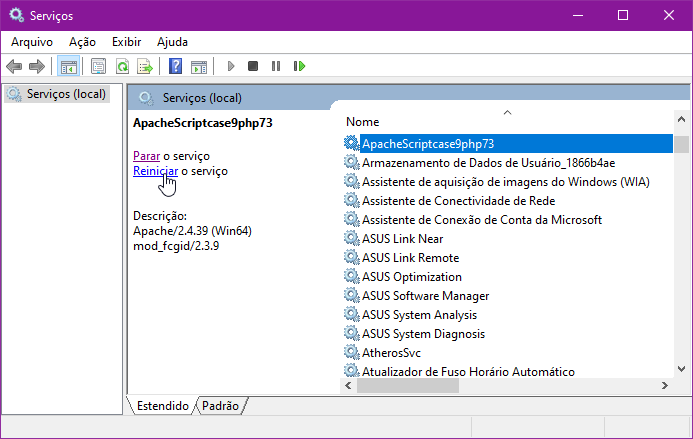
Task: Open Help with the question mark icon
Action: (175, 66)
